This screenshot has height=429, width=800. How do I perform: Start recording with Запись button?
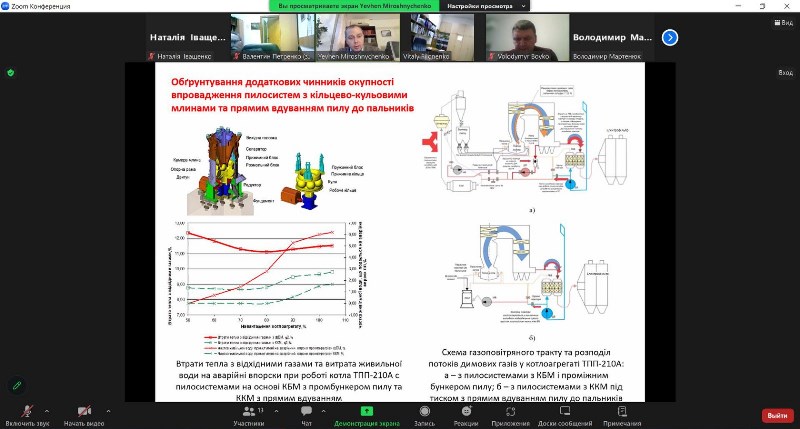coord(424,416)
